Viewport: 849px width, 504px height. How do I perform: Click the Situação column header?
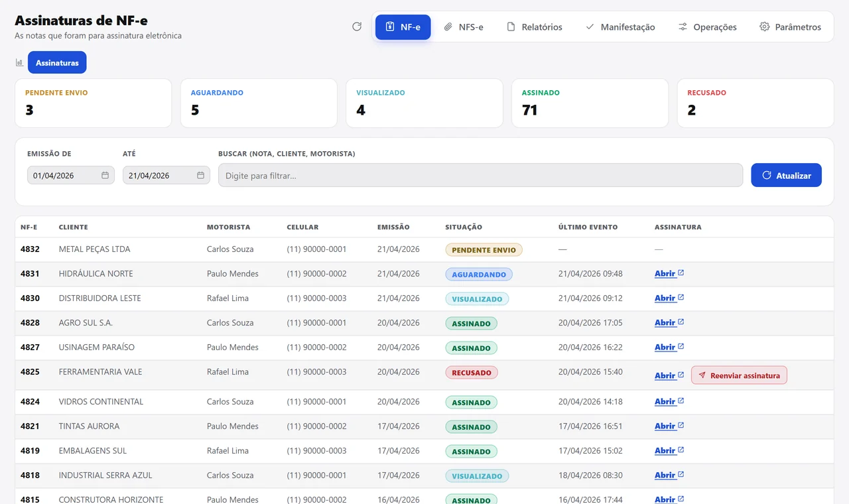464,227
